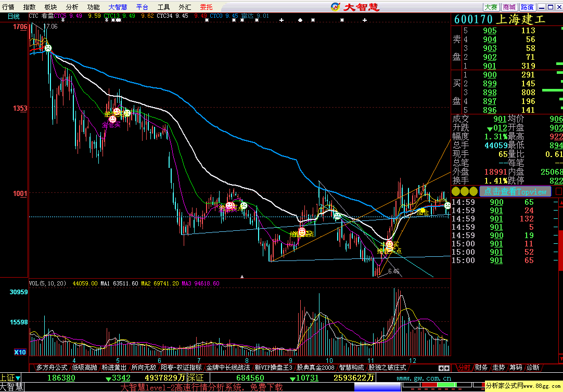Viewport: 563px width, 392px height.
Task: Click the 大智慧 logo icon in title bar
Action: click(336, 7)
